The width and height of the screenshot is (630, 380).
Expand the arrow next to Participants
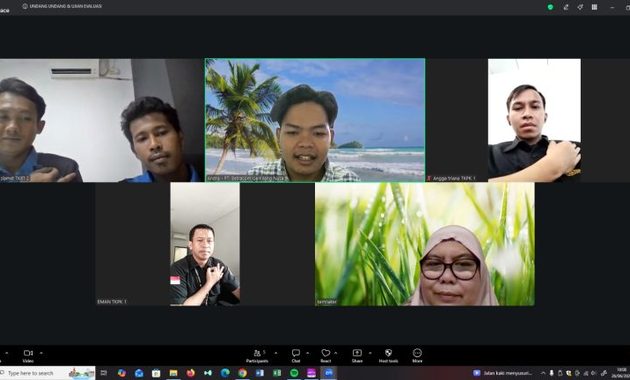276,353
